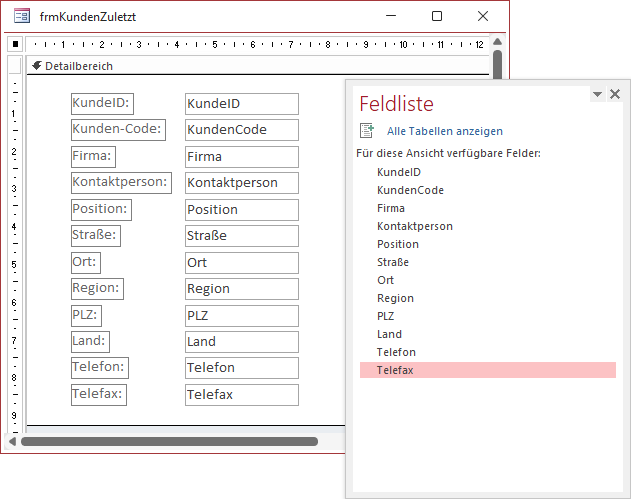Select the Firma text box in the form

click(x=242, y=157)
